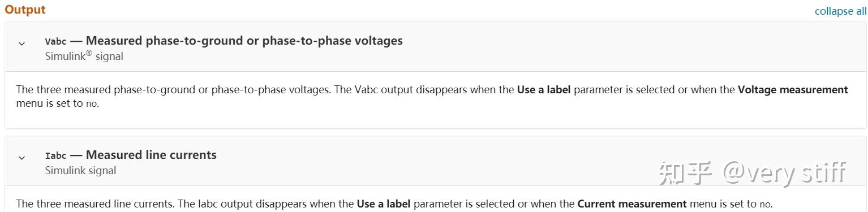Select the Vabc measured voltages heading
Image resolution: width=868 pixels, height=212 pixels.
224,41
